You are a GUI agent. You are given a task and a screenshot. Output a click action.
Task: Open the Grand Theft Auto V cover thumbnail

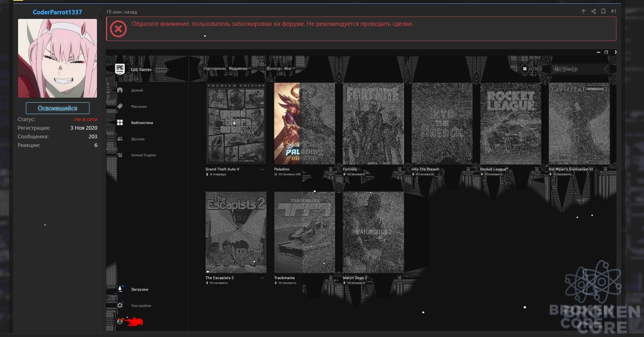[x=236, y=124]
